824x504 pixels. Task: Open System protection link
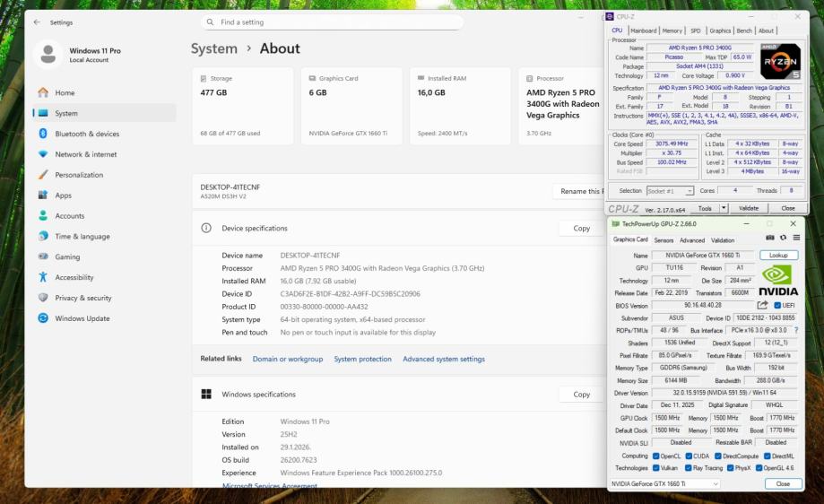tap(362, 359)
